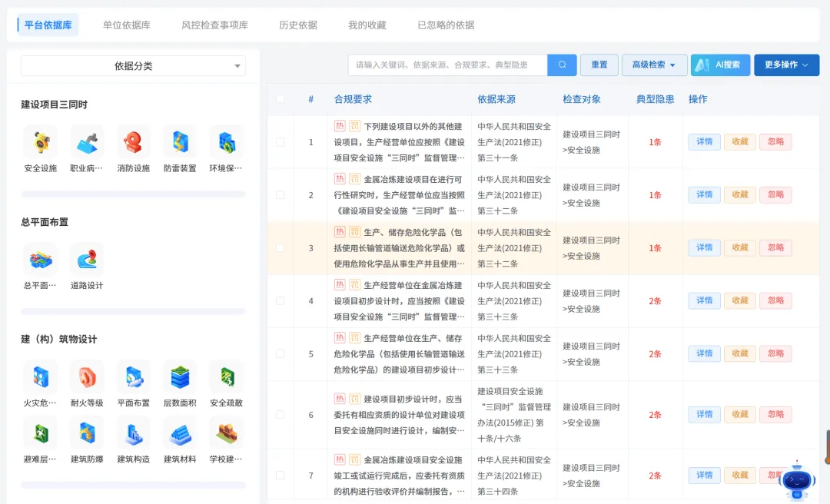Screen dimensions: 830x504
Task: Click 收藏 for row 5
Action: click(x=740, y=353)
